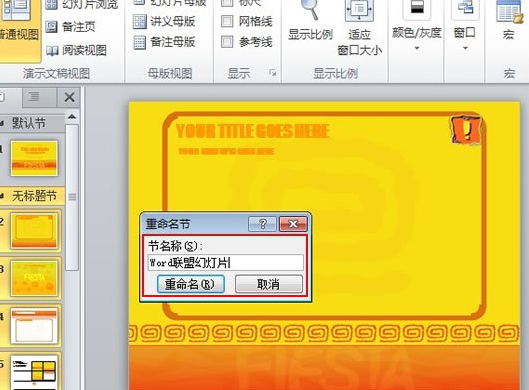Click the slide subtopic placeholder text
The image size is (529, 390).
coord(226,151)
